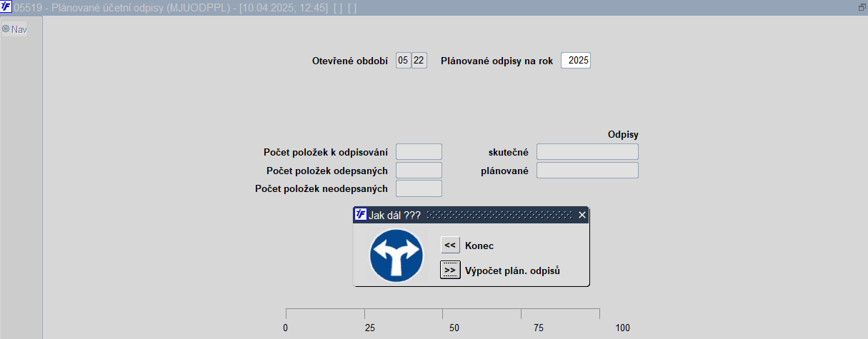Click the Odpisy heading
The height and width of the screenshot is (339, 868).
point(623,133)
